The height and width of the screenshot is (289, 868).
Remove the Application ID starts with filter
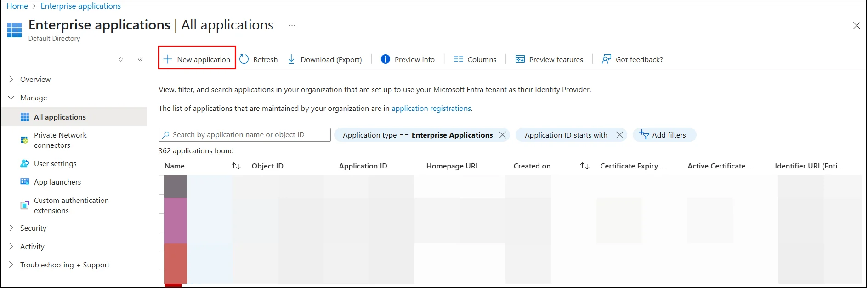pos(619,135)
